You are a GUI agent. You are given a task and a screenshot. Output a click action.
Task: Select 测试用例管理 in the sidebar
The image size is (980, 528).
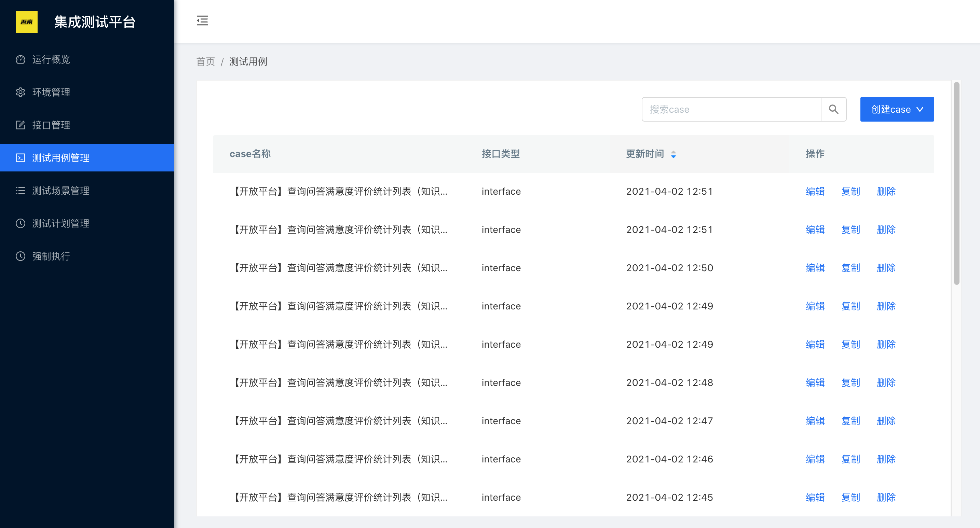[60, 158]
